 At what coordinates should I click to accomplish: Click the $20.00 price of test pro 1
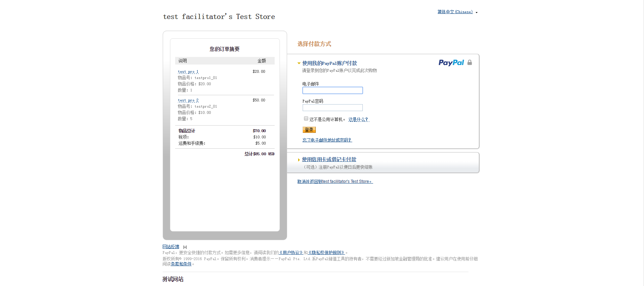(259, 71)
